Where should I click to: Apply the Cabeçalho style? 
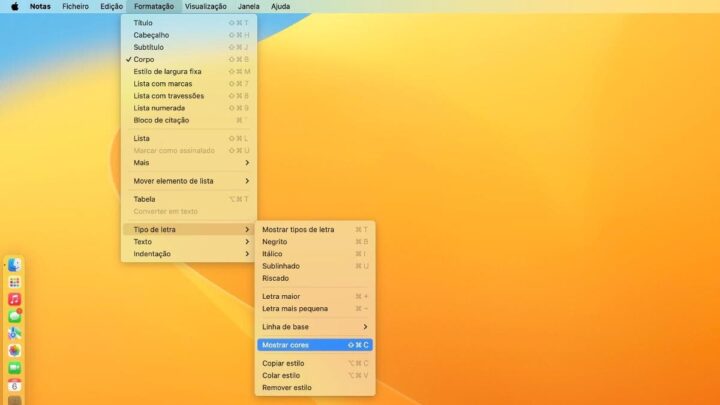coord(189,35)
